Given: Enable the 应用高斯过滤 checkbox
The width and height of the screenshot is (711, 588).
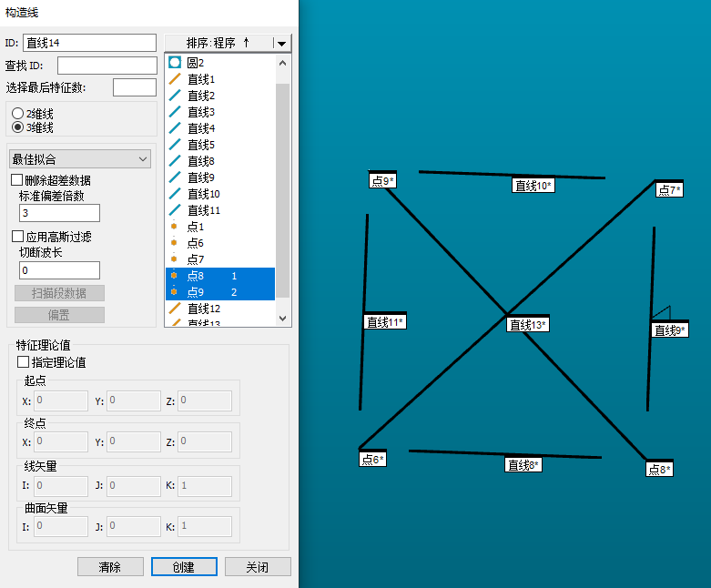Looking at the screenshot, I should pos(17,237).
